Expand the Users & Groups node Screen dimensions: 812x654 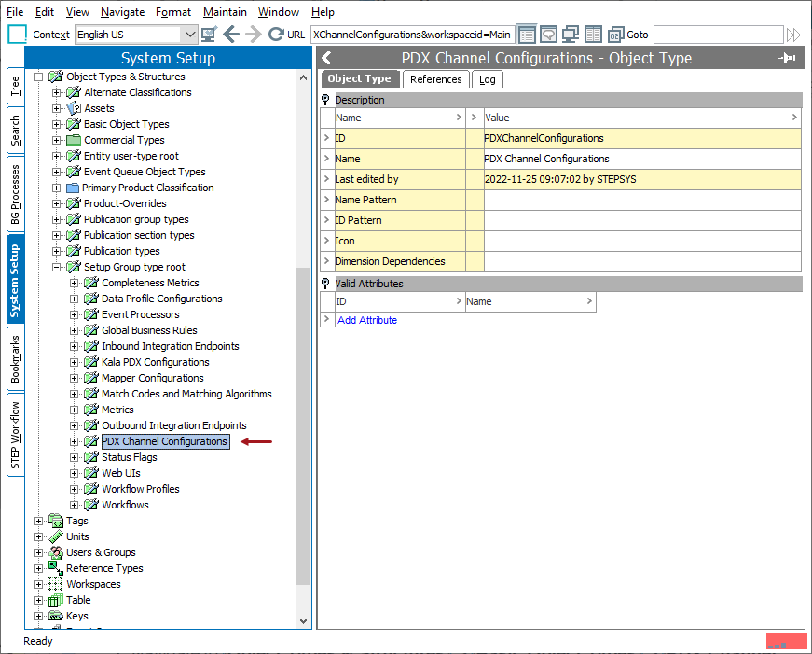(39, 552)
